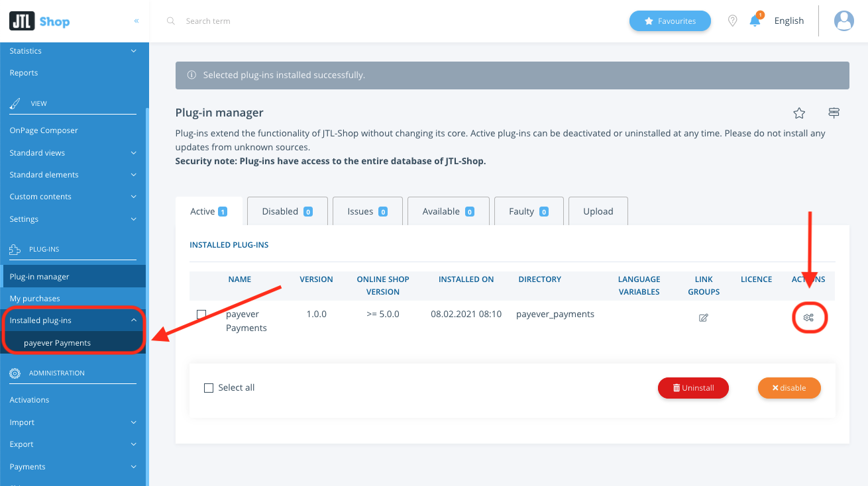The height and width of the screenshot is (486, 868).
Task: Click the INSTALLED ON column header
Action: 466,279
